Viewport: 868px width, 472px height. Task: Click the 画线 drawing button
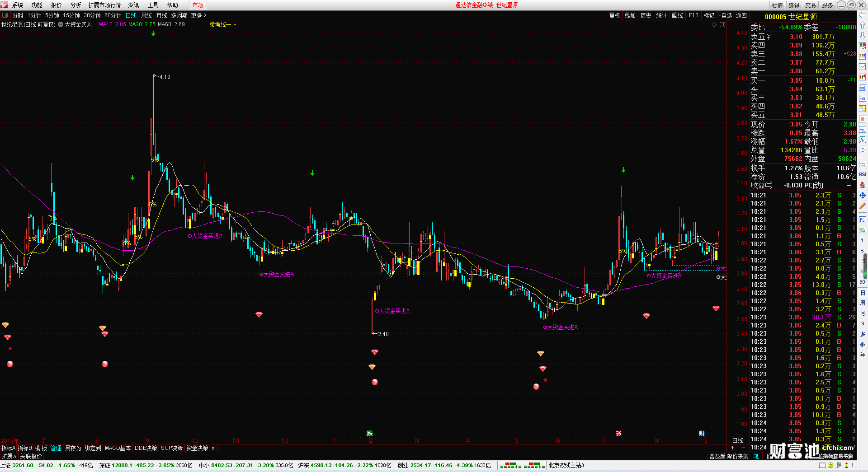[678, 15]
